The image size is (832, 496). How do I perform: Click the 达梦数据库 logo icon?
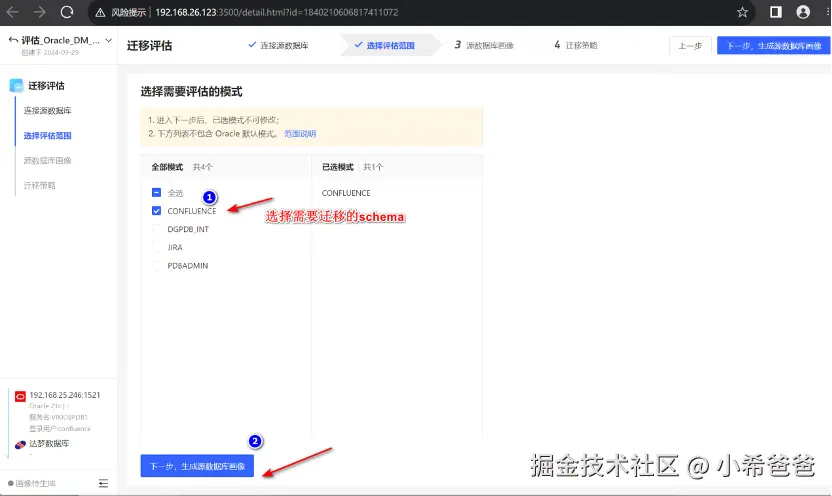20,444
